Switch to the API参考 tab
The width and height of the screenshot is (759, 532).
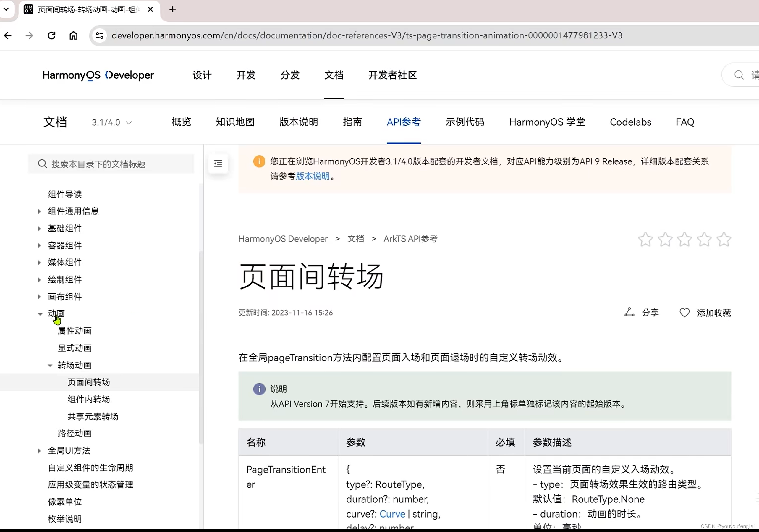404,122
